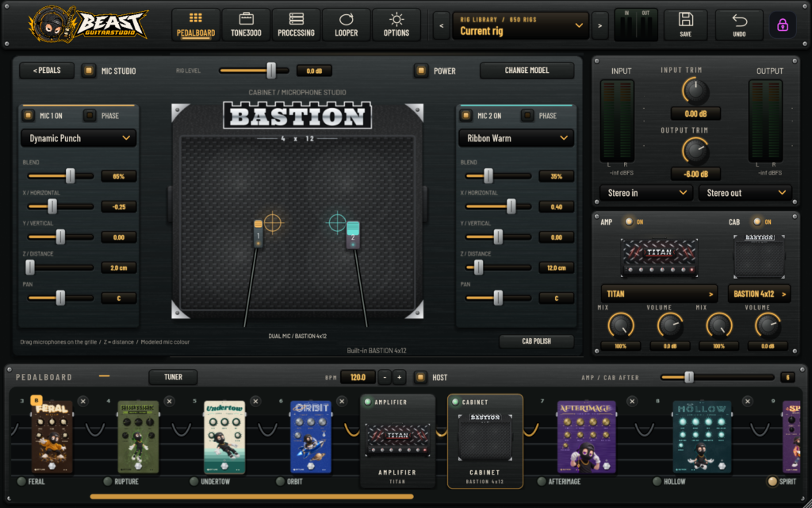Viewport: 812px width, 508px height.
Task: Click the amp Volume knob
Action: coord(670,326)
